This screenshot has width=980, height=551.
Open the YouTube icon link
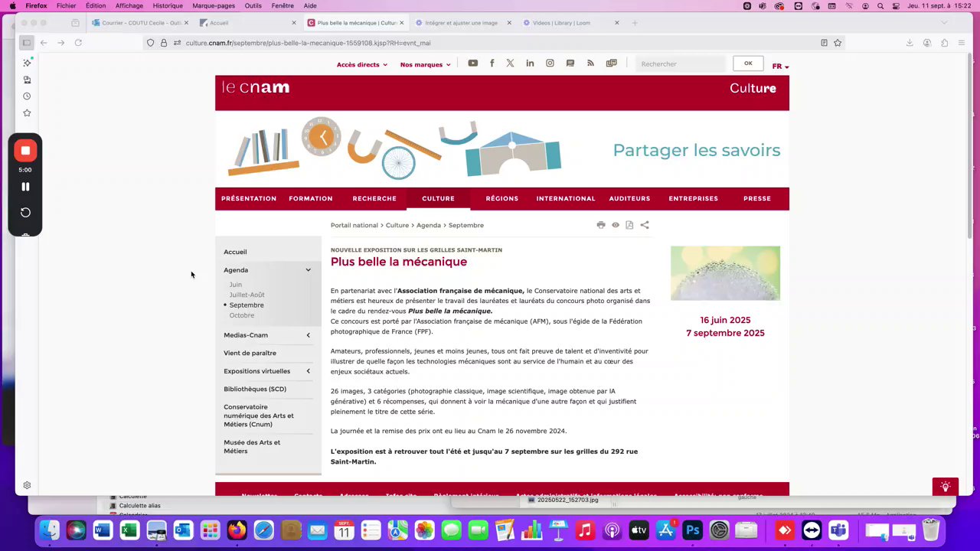pos(472,64)
